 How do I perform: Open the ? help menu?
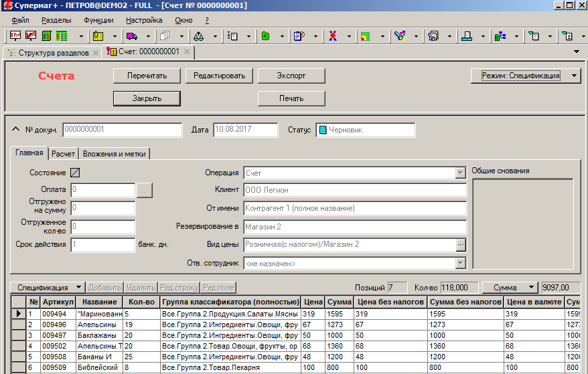207,20
